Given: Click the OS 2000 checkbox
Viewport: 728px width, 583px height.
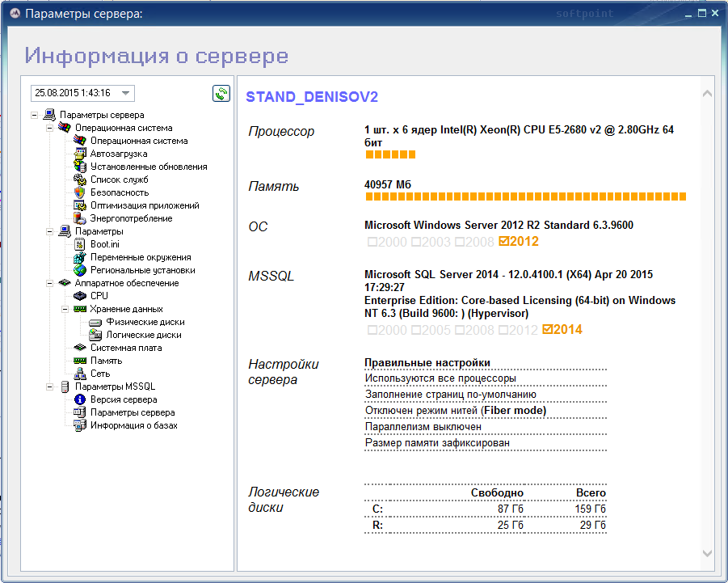Looking at the screenshot, I should click(x=372, y=242).
